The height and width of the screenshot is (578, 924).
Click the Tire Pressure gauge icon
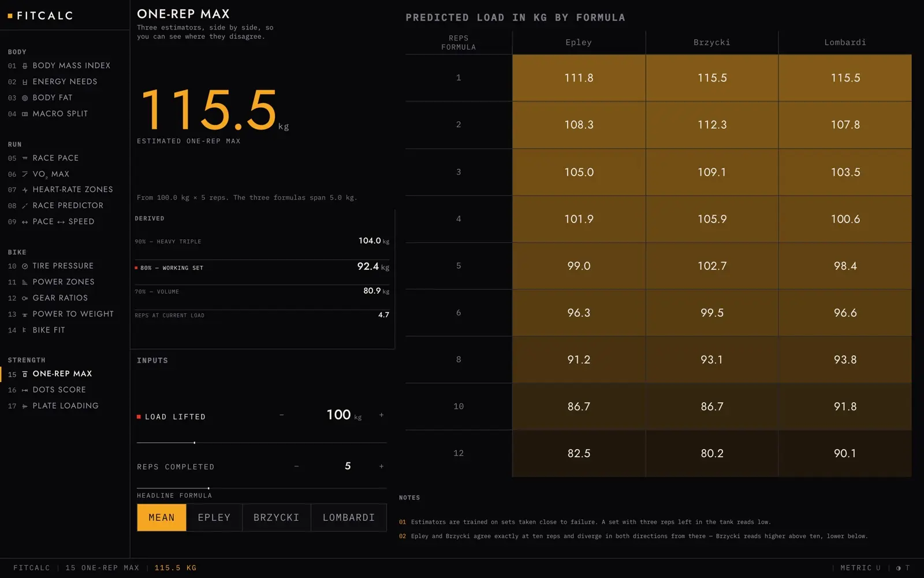25,266
